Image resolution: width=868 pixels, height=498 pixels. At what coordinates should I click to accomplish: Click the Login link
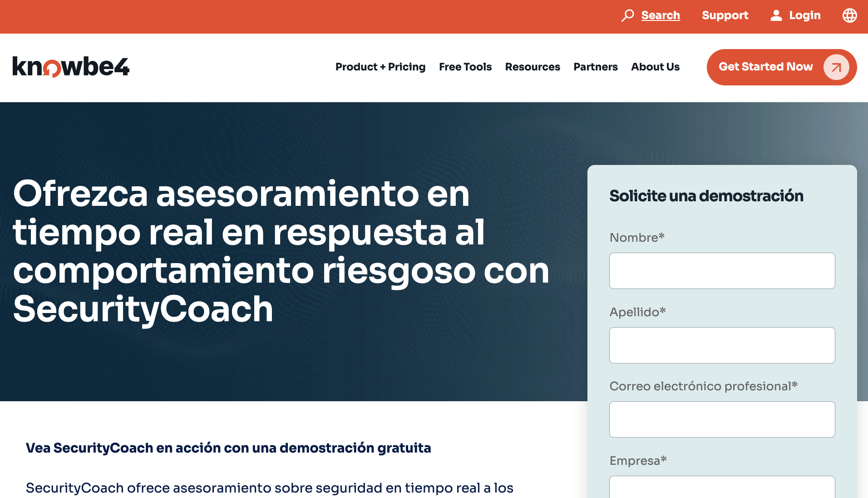[x=805, y=15]
